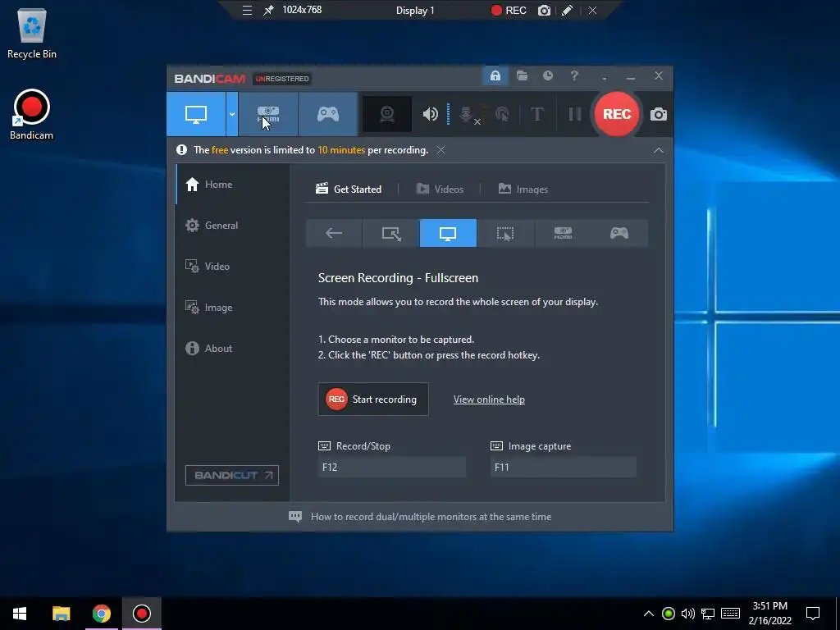This screenshot has height=630, width=840.
Task: Open screen recording mode dropdown arrow
Action: tap(232, 114)
